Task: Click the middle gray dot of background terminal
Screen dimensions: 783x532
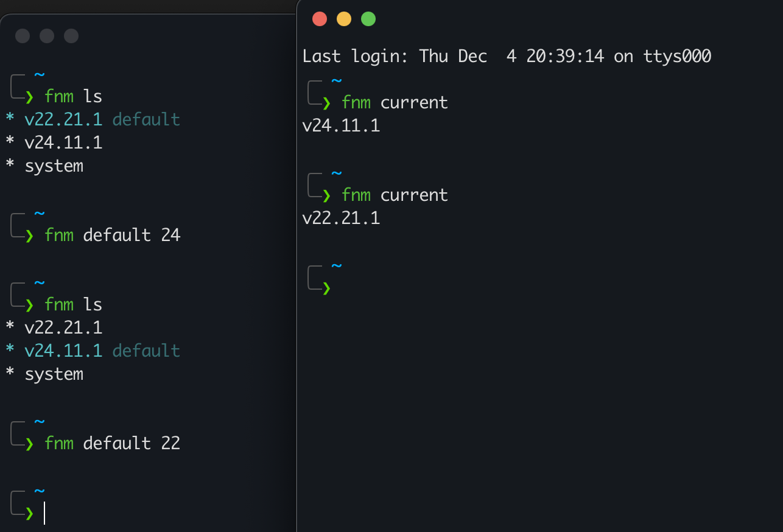Action: point(47,36)
